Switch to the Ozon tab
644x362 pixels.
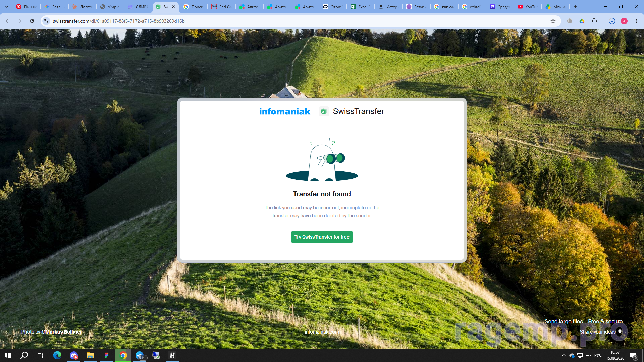coord(333,7)
